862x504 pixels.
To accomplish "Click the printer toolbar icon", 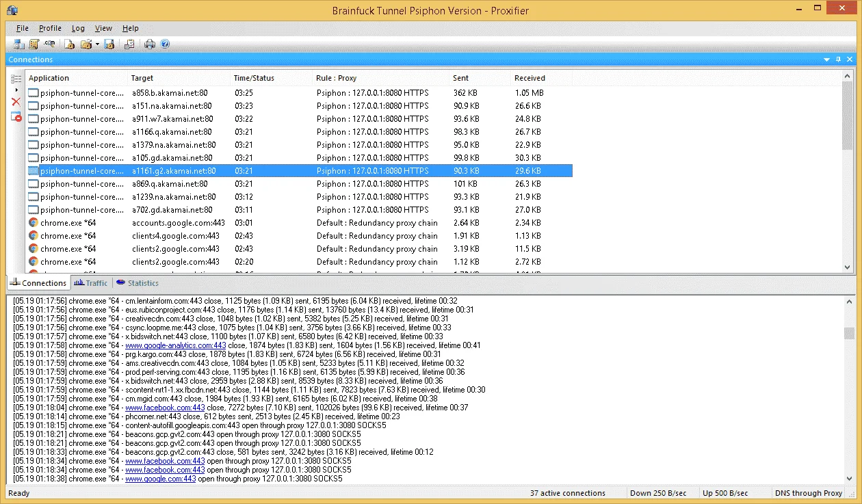I will click(150, 44).
